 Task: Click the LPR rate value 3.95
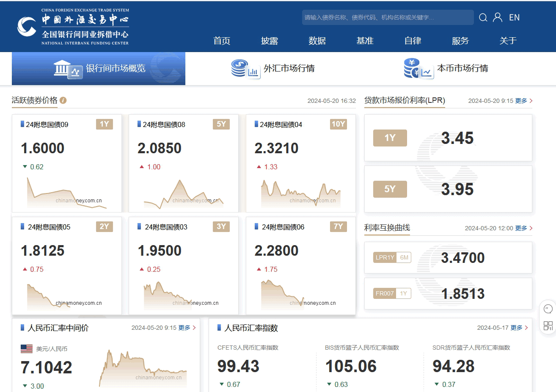(457, 190)
